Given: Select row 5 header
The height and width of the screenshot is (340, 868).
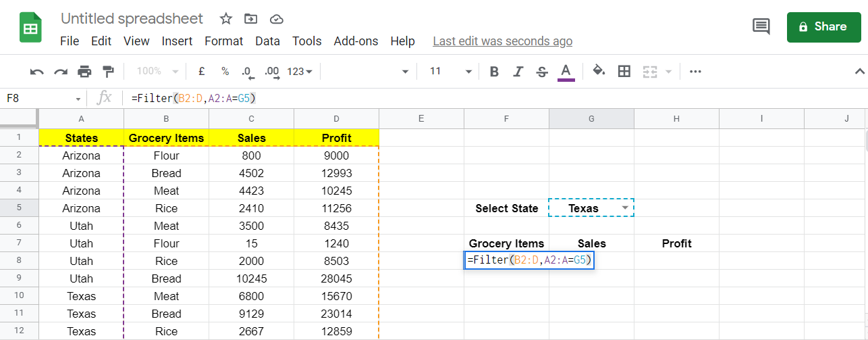Looking at the screenshot, I should pos(19,208).
